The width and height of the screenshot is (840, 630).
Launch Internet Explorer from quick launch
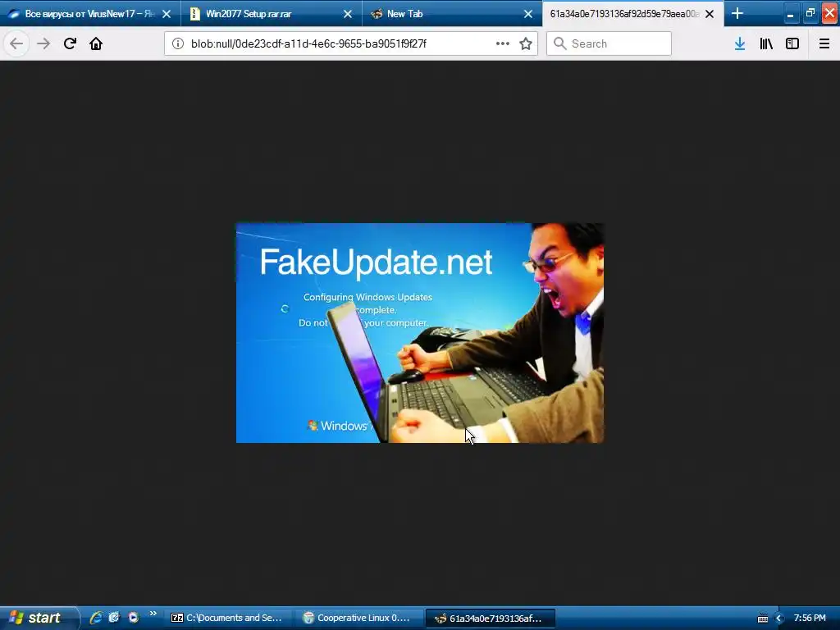tap(96, 618)
